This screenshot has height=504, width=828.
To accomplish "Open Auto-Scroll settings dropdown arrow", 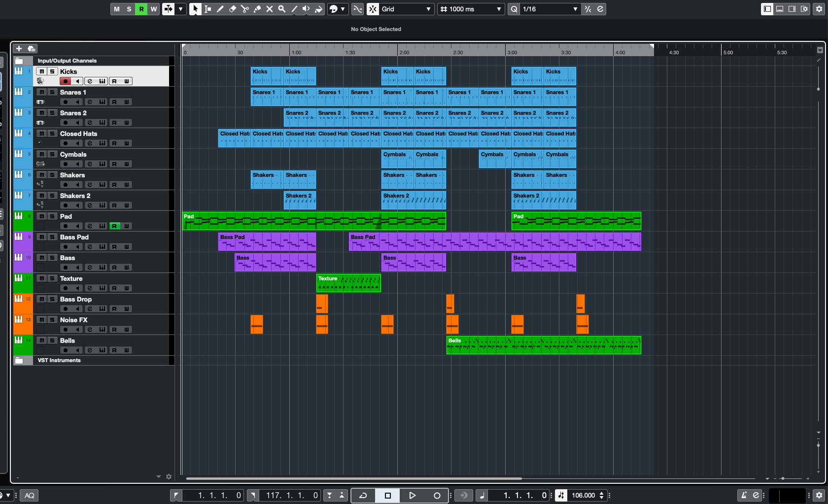I will tap(181, 9).
